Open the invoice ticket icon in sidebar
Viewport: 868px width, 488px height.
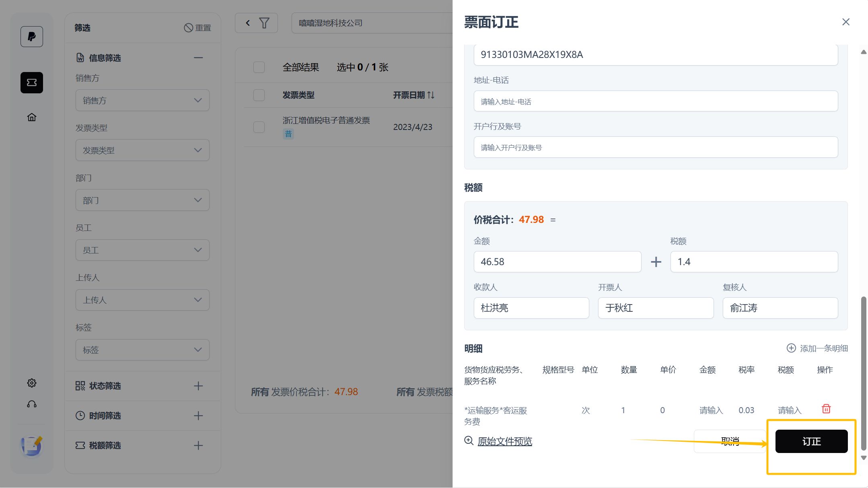(32, 82)
